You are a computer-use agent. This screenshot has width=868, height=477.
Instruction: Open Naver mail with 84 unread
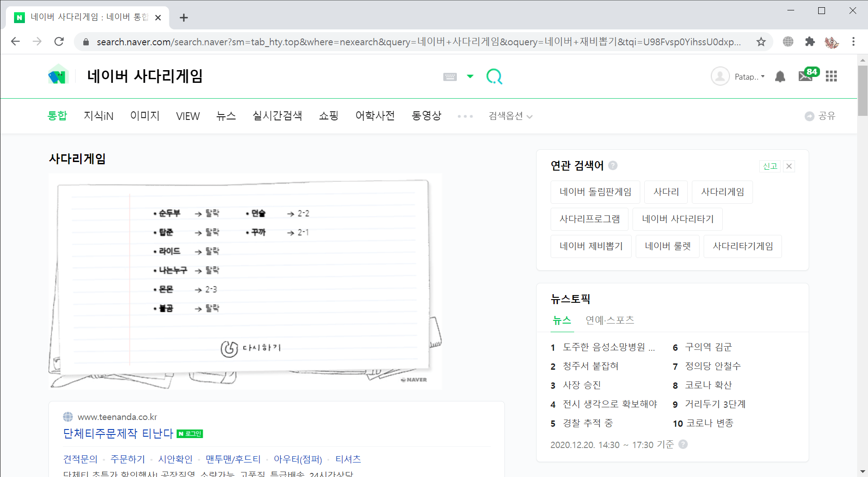tap(808, 75)
